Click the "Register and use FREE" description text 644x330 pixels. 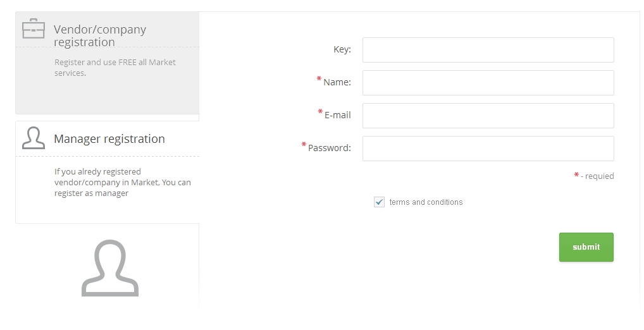(115, 68)
